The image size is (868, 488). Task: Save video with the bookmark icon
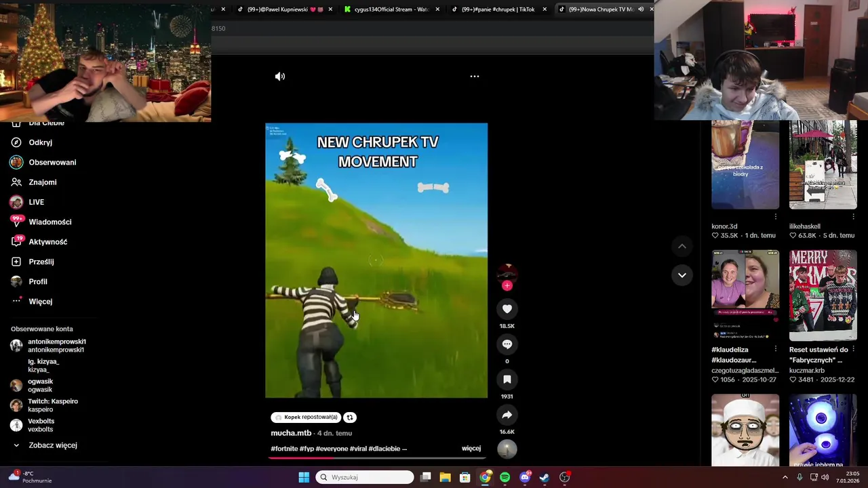pos(507,380)
